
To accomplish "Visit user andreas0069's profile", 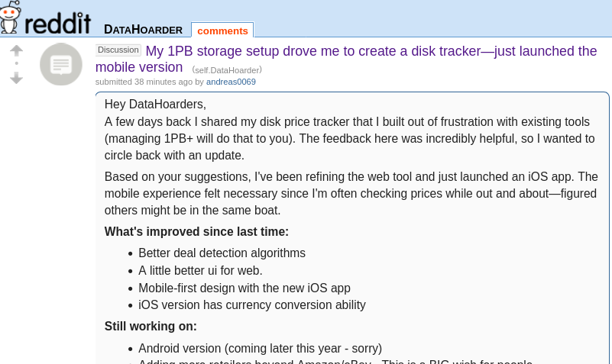I will click(231, 82).
